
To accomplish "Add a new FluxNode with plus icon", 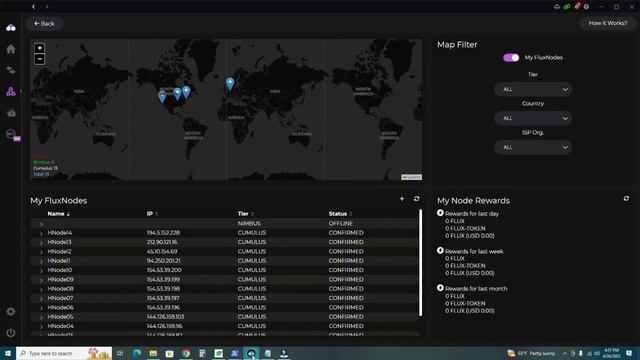I will (x=402, y=199).
